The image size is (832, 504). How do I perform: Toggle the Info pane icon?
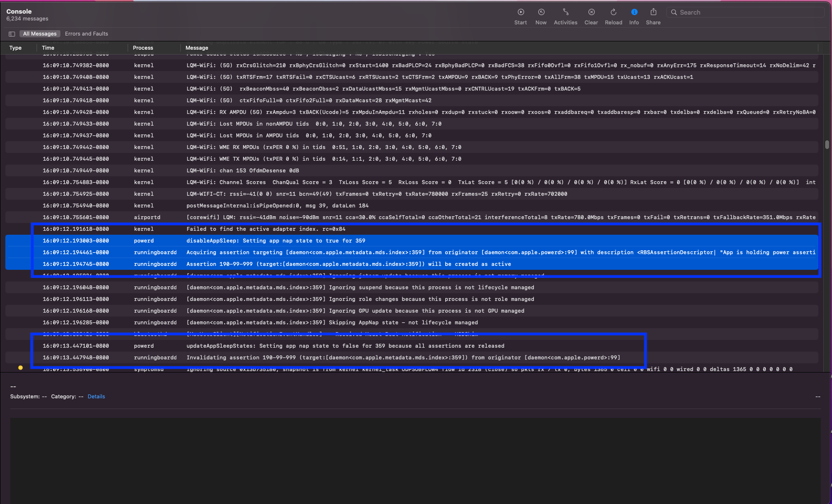coord(634,12)
